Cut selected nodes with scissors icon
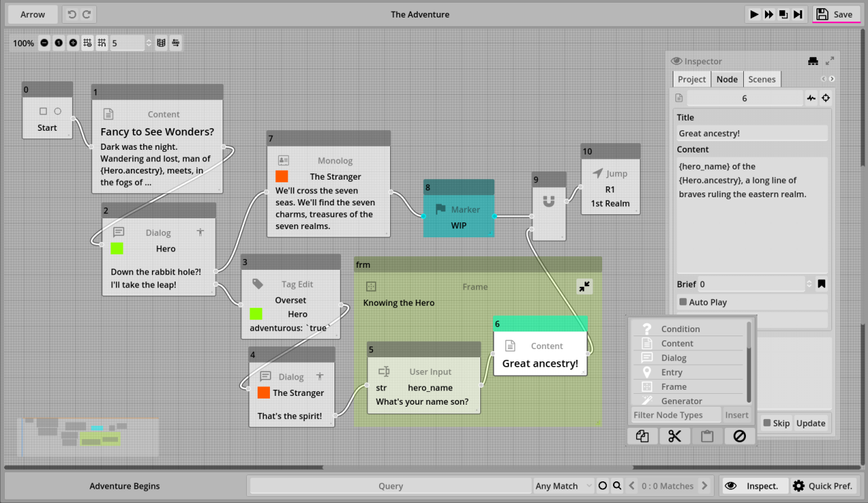The width and height of the screenshot is (868, 503). click(674, 436)
